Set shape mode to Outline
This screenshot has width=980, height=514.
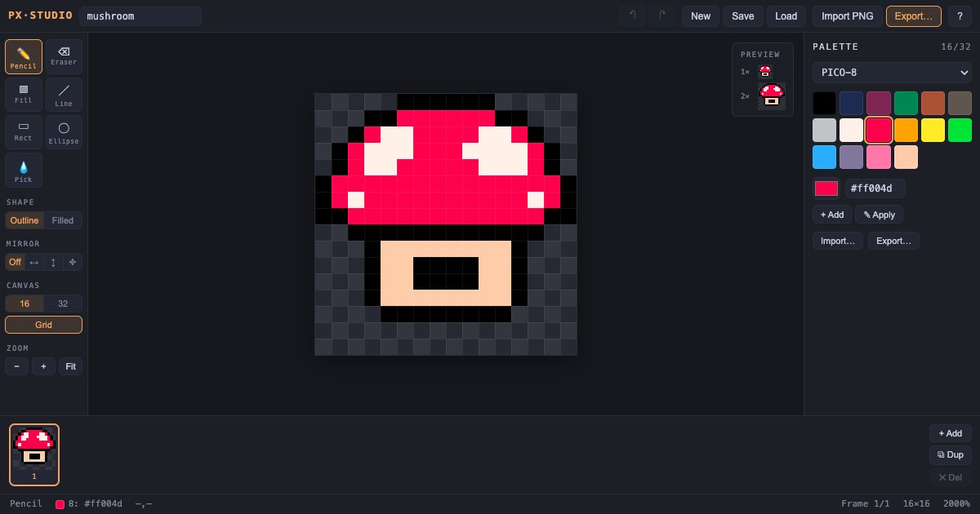click(x=24, y=220)
